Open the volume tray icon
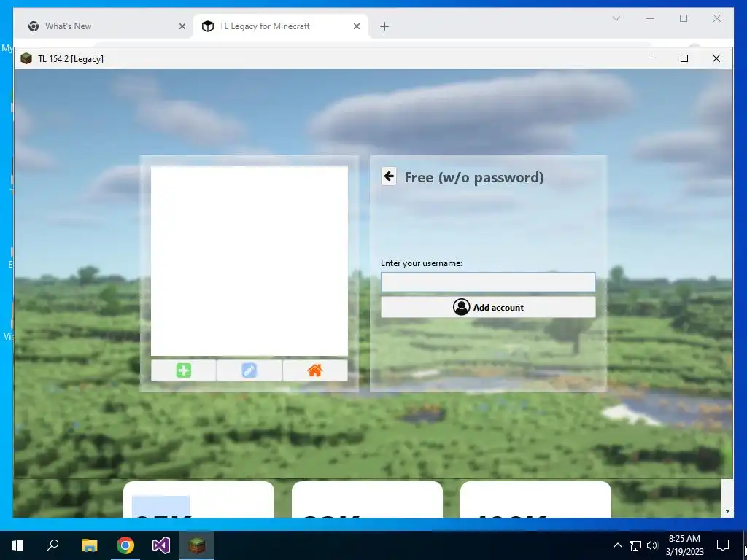 point(652,545)
